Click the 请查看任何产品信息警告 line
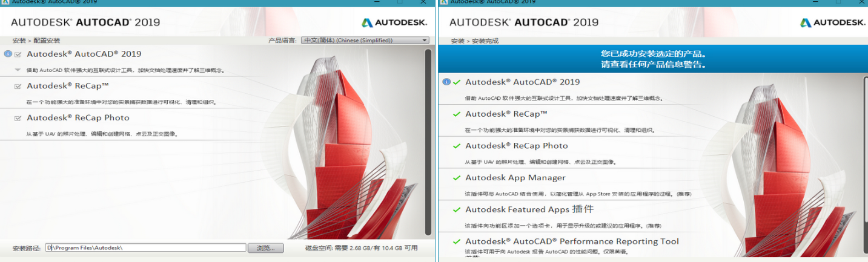This screenshot has height=262, width=868. pos(653,64)
